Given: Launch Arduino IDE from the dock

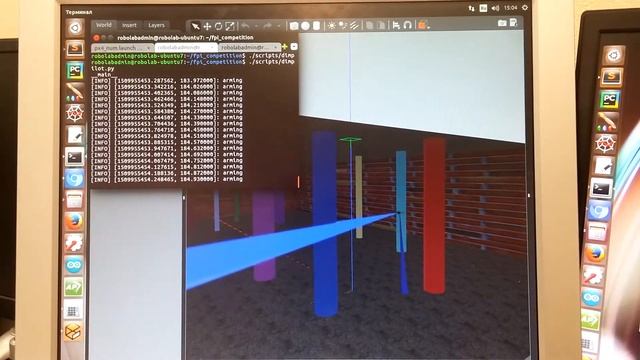Looking at the screenshot, I should [74, 265].
